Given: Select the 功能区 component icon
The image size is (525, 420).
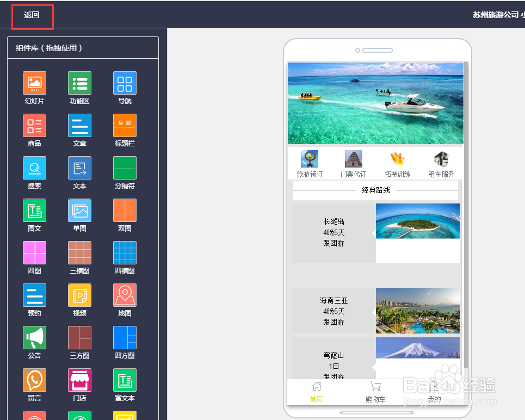Looking at the screenshot, I should [79, 83].
